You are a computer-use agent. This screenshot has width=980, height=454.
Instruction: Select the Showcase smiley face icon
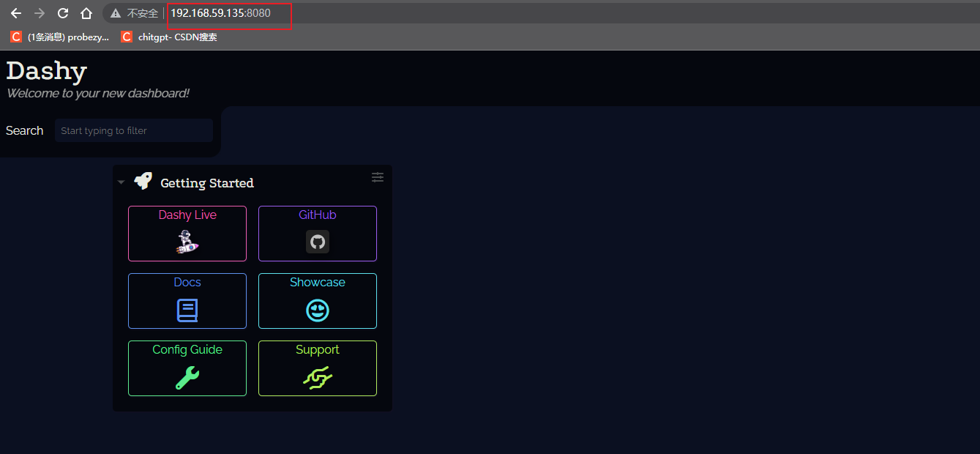coord(318,310)
